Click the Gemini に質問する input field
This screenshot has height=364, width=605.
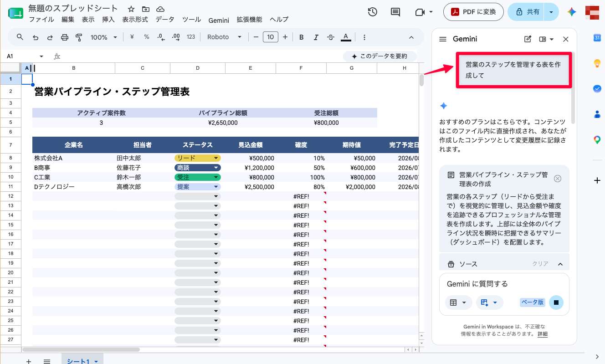click(504, 284)
